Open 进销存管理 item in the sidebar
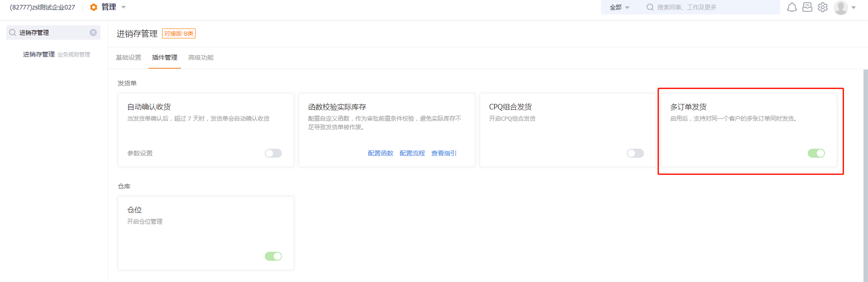 point(39,54)
